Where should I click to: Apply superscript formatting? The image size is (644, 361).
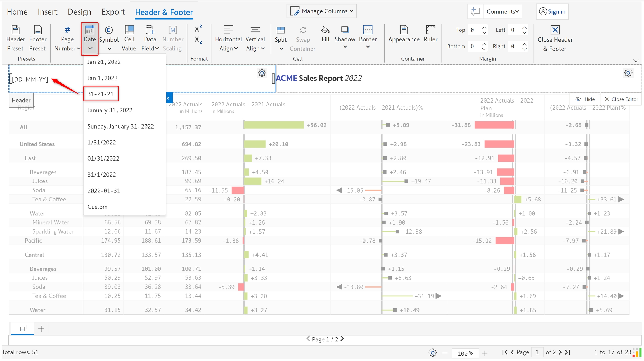click(x=198, y=28)
